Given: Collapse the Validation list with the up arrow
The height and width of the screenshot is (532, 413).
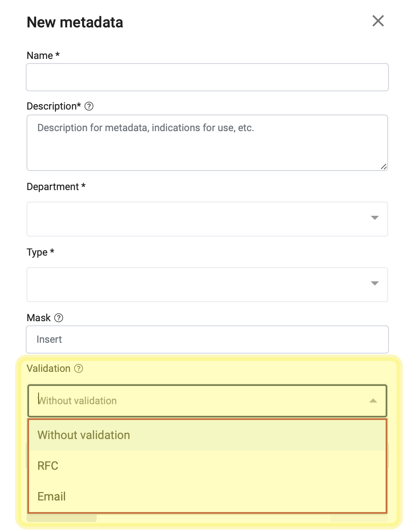Looking at the screenshot, I should pyautogui.click(x=373, y=401).
